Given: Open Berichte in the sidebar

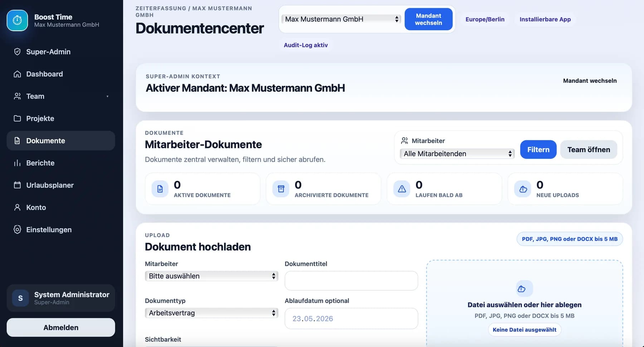Looking at the screenshot, I should point(61,163).
